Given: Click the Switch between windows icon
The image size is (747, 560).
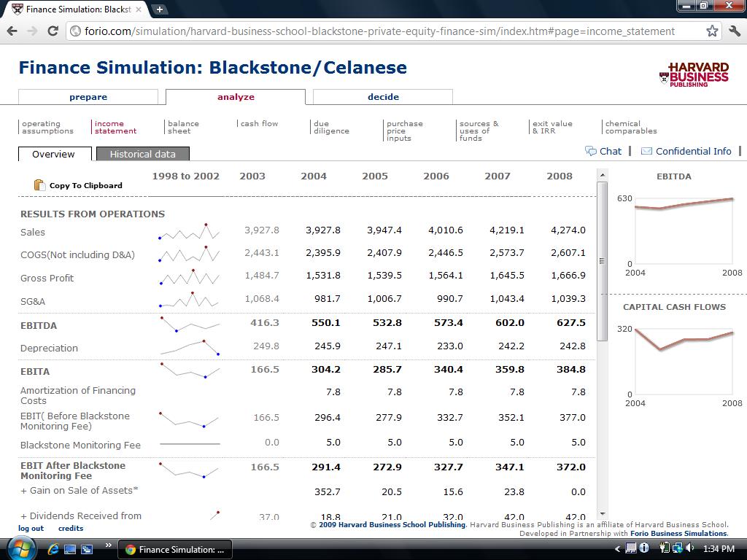Looking at the screenshot, I should pos(87,550).
